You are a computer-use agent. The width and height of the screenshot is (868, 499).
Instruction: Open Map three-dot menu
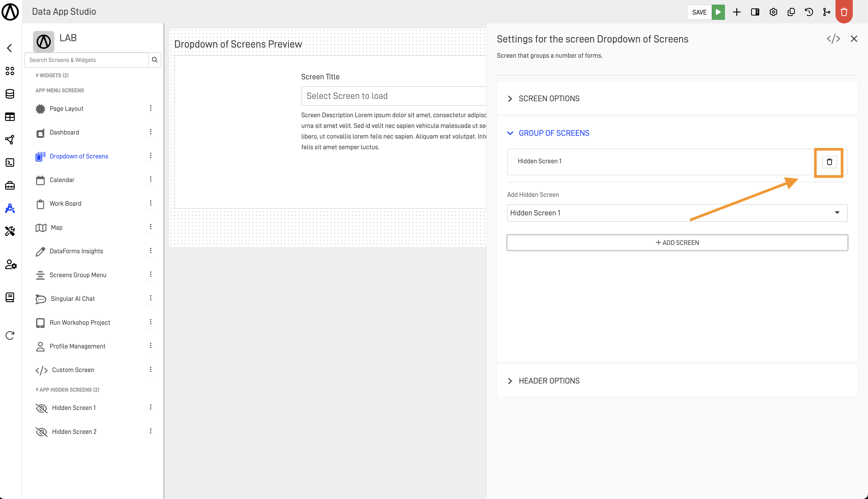151,227
